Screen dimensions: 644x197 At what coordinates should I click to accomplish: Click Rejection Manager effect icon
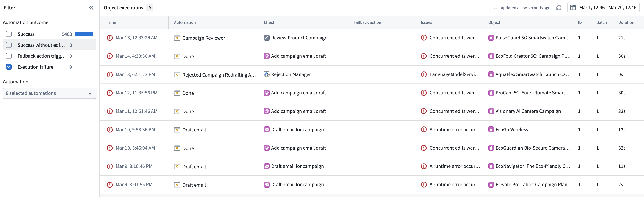pyautogui.click(x=266, y=74)
